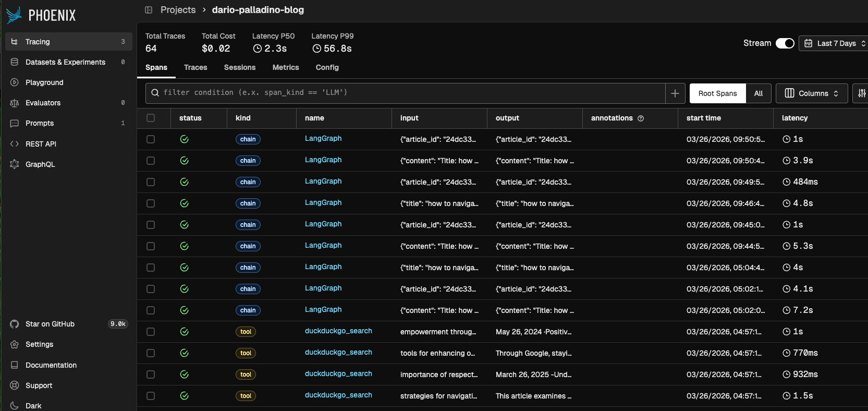Expand the Columns dropdown
Viewport: 868px width, 411px height.
[812, 93]
